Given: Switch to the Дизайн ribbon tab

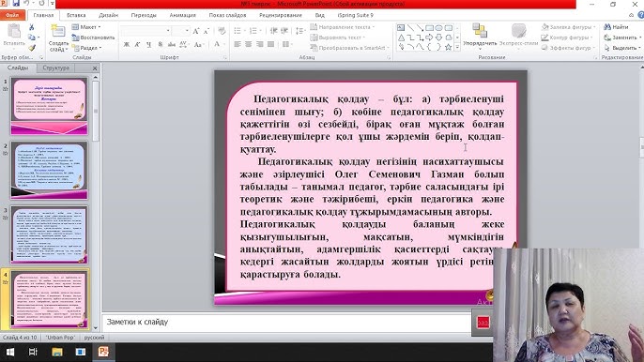Looking at the screenshot, I should click(109, 15).
